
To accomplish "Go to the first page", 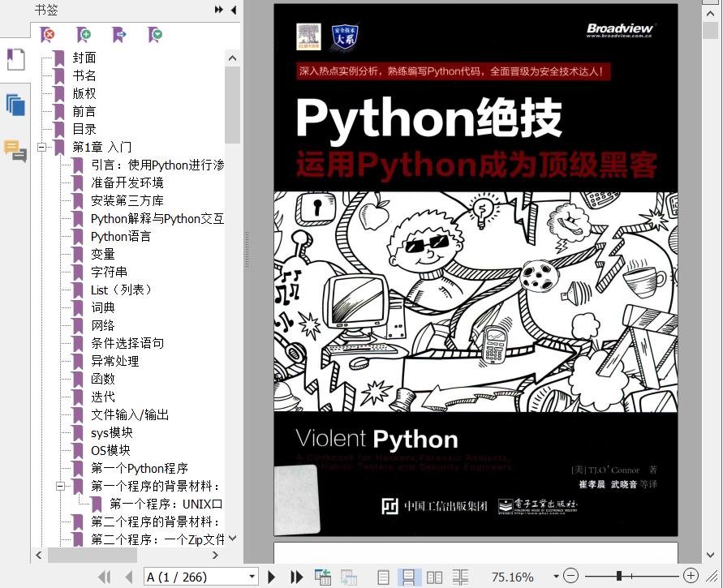I will coord(105,577).
